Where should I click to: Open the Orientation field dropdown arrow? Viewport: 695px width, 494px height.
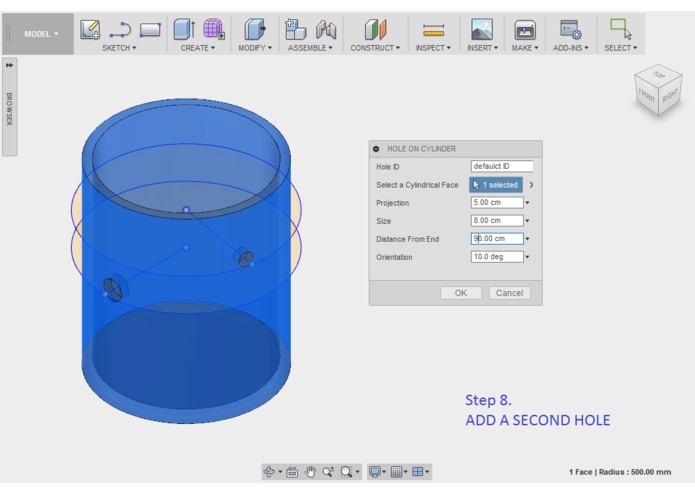click(x=527, y=257)
